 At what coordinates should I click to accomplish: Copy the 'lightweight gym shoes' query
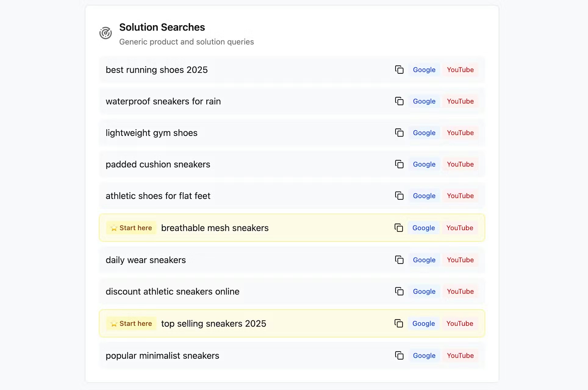399,133
